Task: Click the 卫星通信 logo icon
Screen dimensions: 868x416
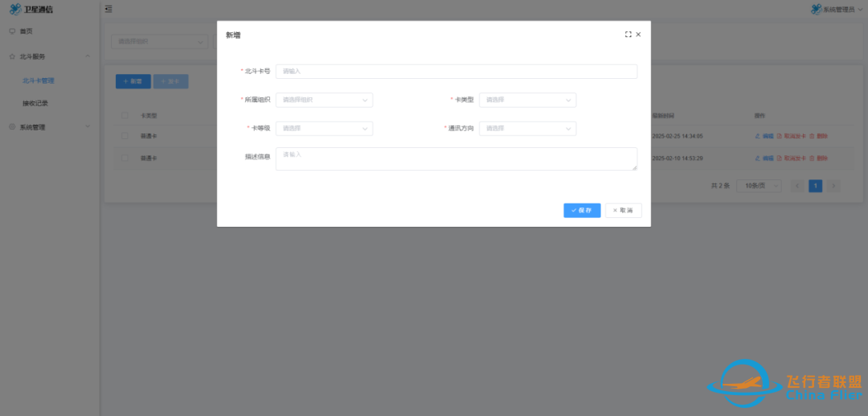Action: [x=14, y=9]
